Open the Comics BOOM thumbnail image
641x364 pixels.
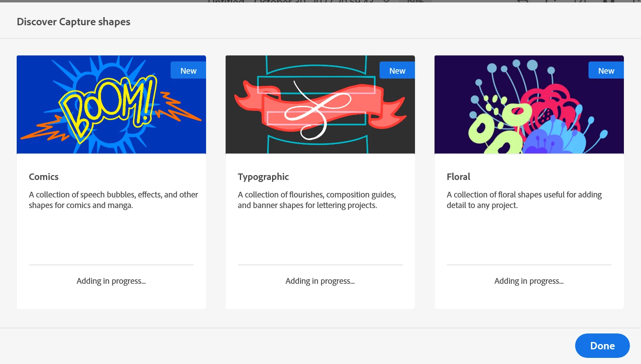[111, 104]
